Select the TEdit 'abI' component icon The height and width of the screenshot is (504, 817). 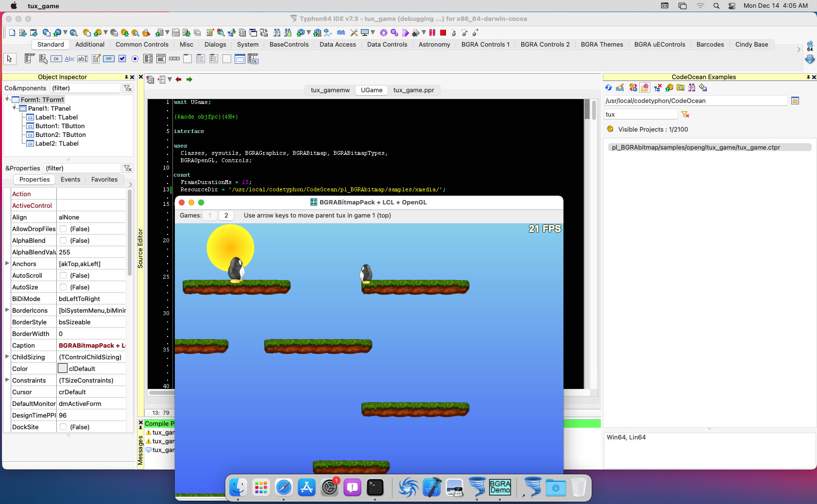tap(83, 59)
